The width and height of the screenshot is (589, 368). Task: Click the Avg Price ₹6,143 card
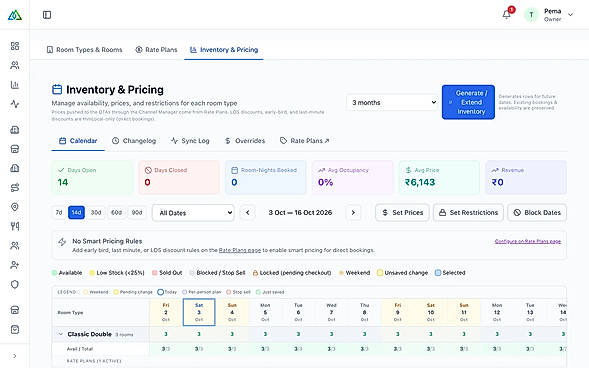pyautogui.click(x=439, y=177)
